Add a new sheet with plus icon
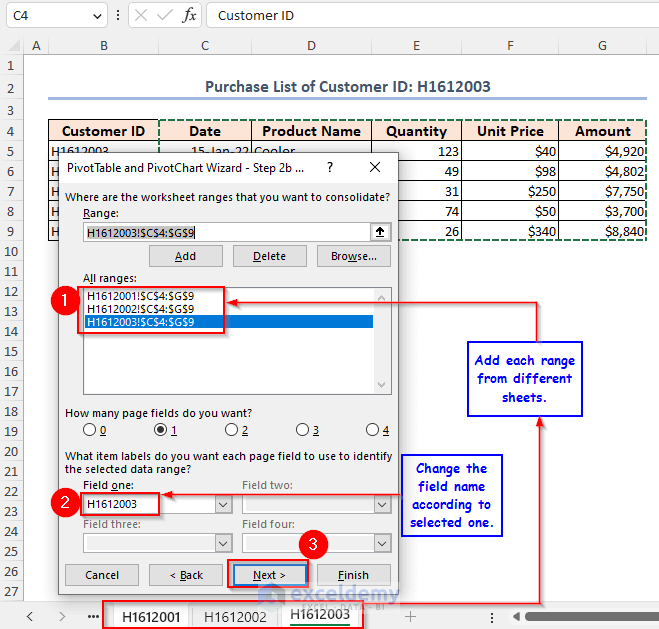The width and height of the screenshot is (659, 629). click(x=410, y=617)
